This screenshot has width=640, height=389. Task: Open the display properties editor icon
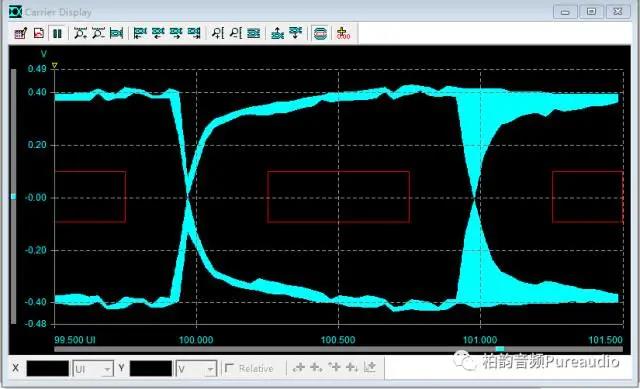tap(20, 33)
